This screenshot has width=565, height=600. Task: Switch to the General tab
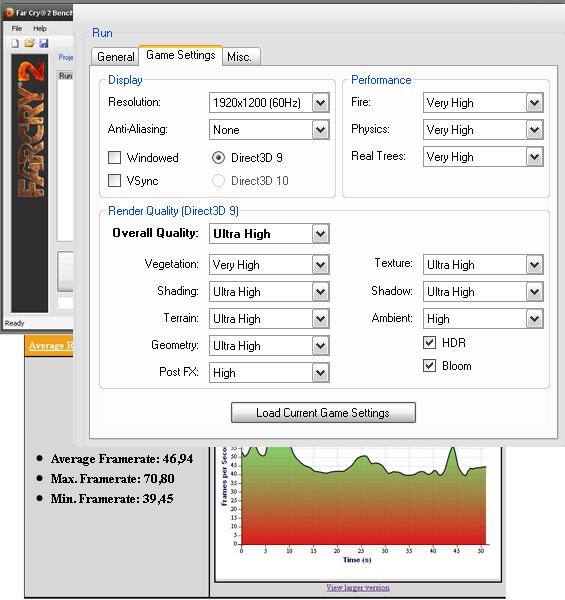click(x=115, y=57)
